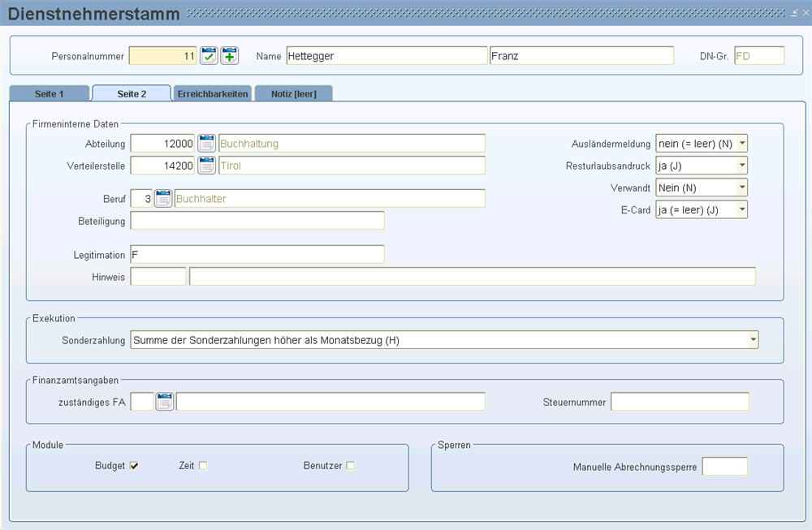Click the Module group label
The width and height of the screenshot is (812, 530).
[48, 445]
